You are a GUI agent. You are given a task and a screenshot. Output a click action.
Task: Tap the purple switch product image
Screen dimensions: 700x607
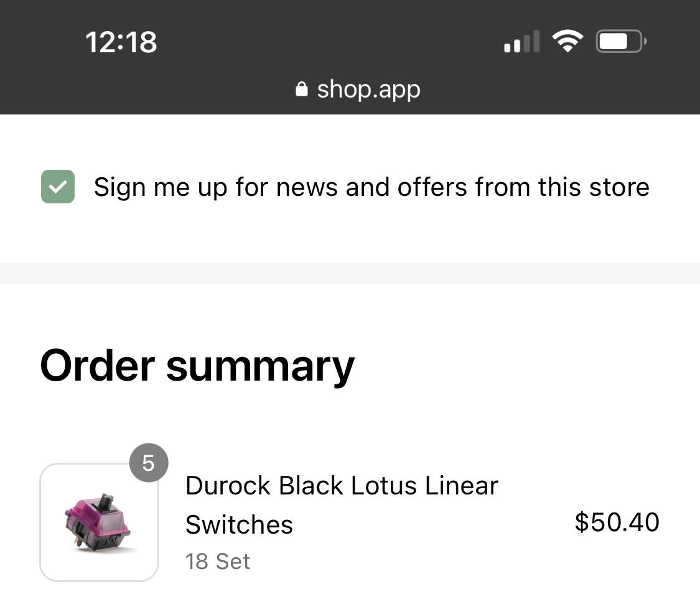[97, 523]
